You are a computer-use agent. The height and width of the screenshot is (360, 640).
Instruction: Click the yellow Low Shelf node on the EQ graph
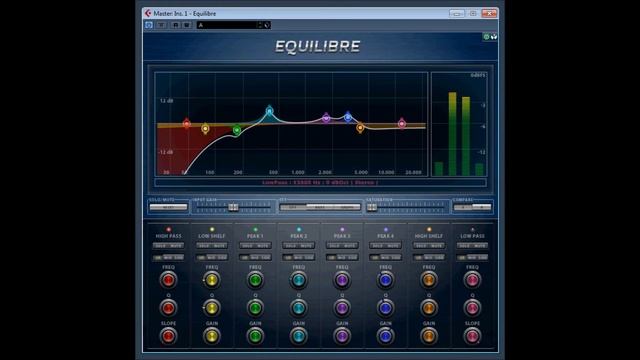point(205,129)
